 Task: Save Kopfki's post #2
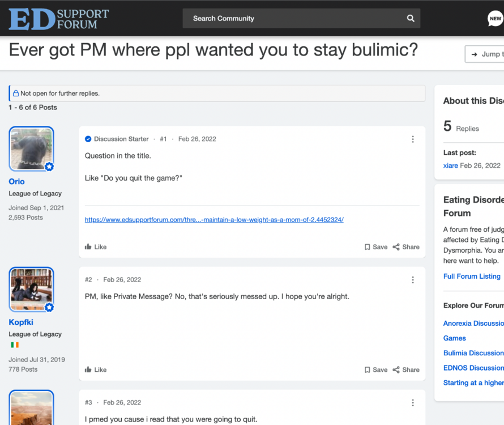click(376, 369)
